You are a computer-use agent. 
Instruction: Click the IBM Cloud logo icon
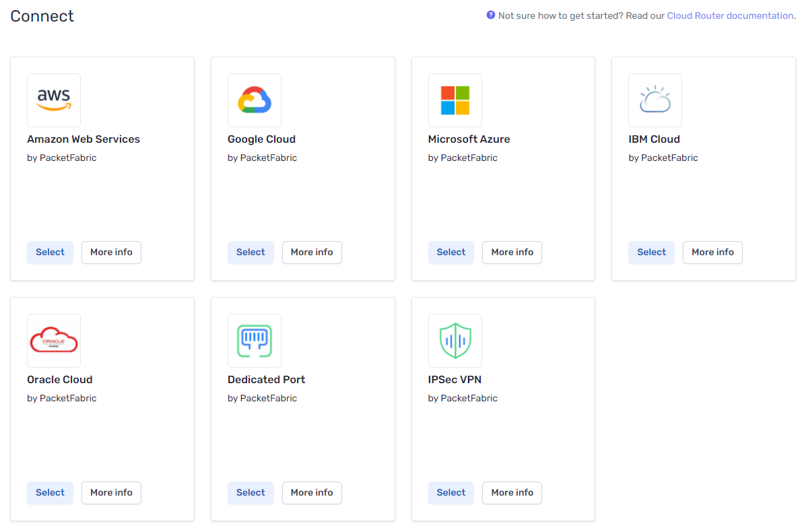tap(655, 100)
